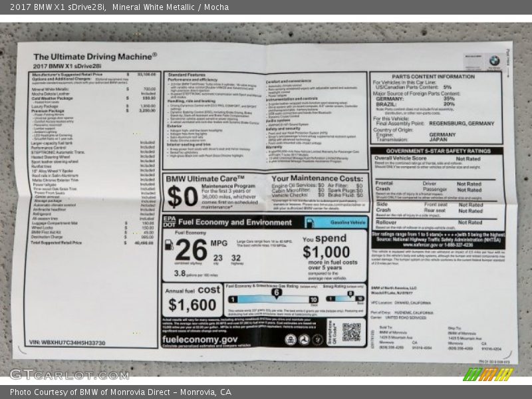The width and height of the screenshot is (532, 399).
Task: Click the EPA DOT logo
Action: 170,222
